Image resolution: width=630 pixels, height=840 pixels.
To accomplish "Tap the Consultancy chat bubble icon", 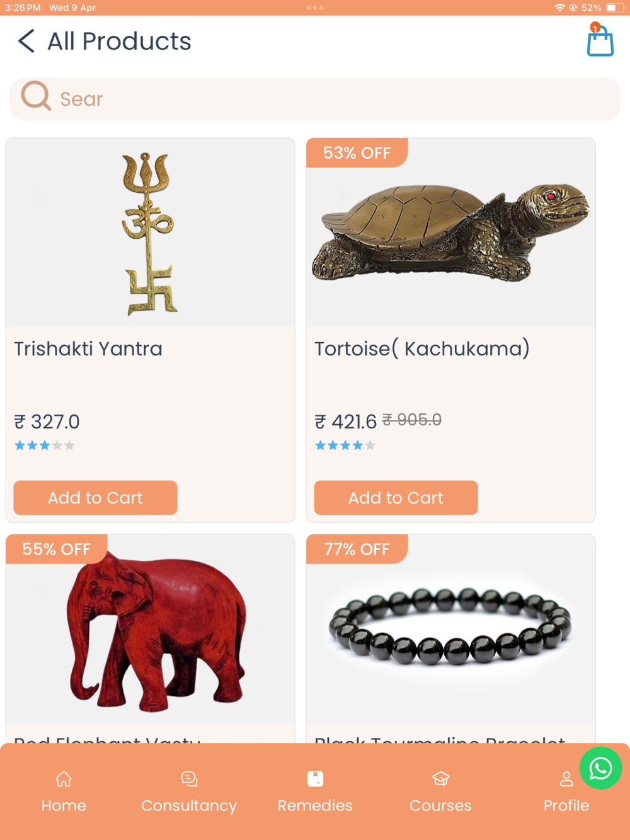I will point(189,779).
